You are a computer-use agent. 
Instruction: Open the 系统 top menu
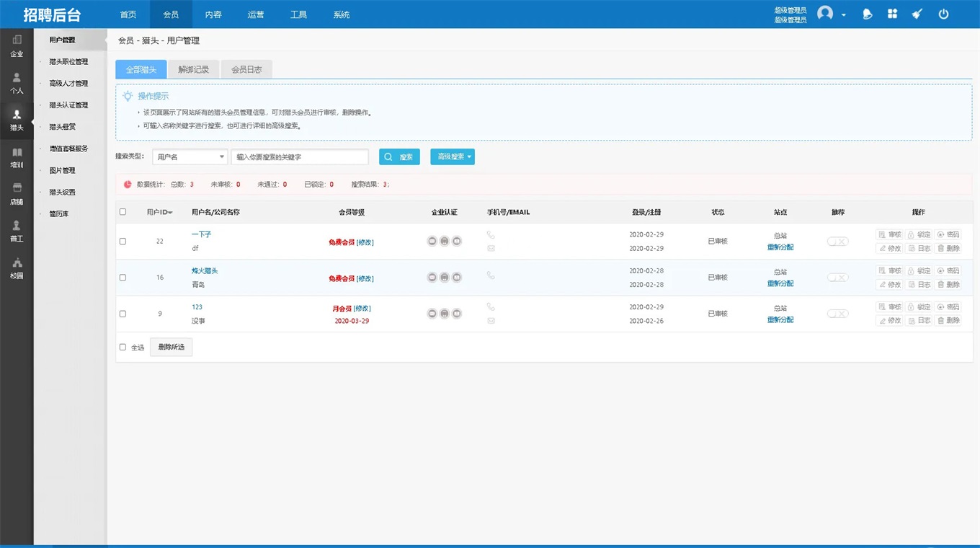tap(342, 14)
